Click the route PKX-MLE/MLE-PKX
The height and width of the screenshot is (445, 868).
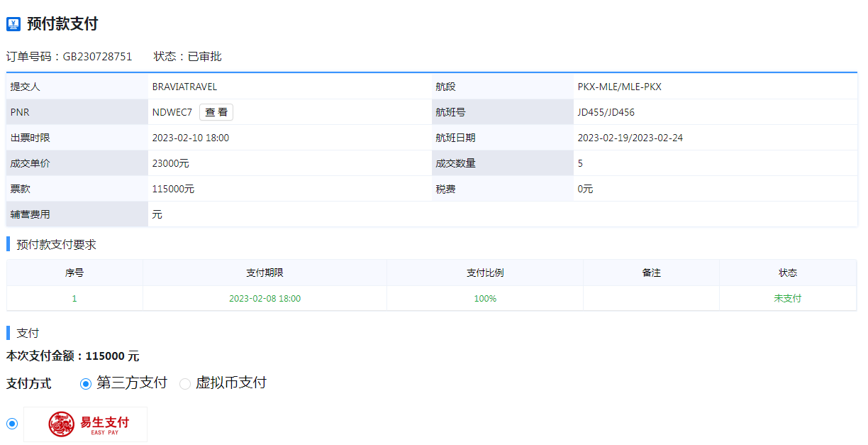(619, 87)
